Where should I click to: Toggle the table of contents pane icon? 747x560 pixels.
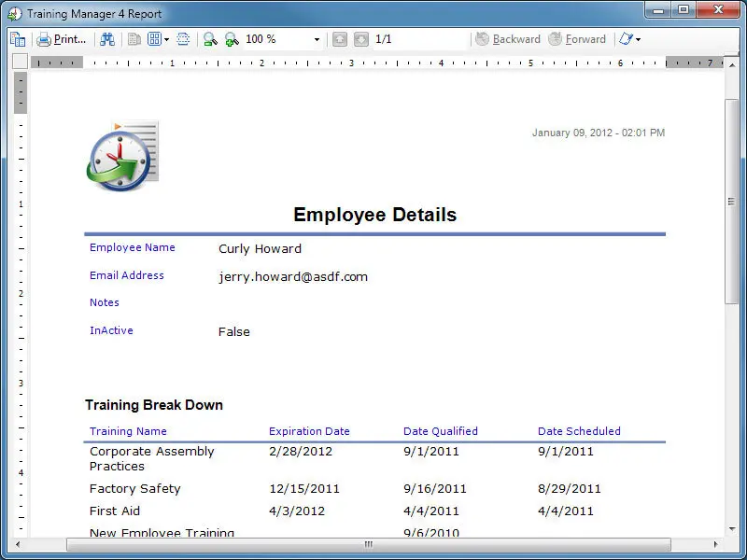(x=17, y=39)
